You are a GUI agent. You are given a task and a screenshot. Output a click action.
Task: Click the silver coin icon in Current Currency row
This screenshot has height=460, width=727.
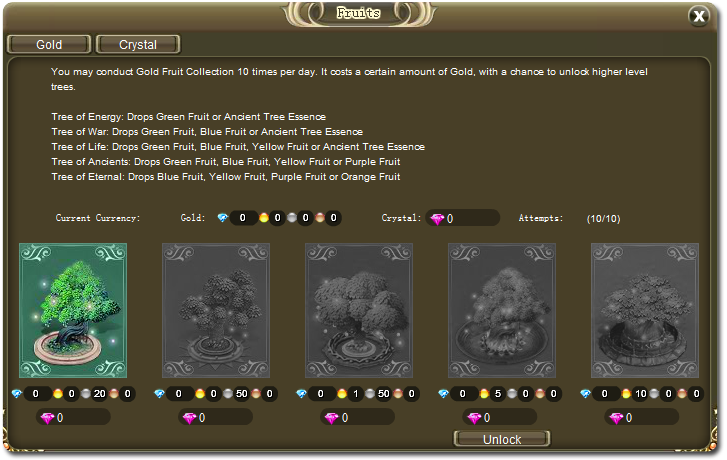point(290,218)
